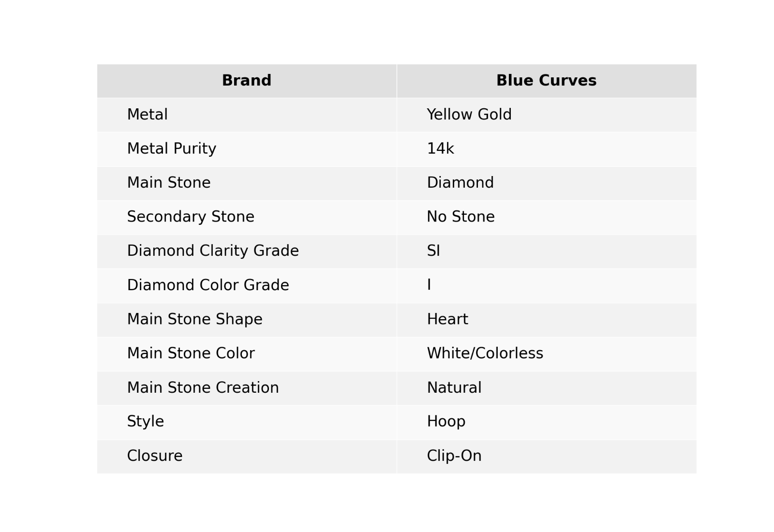Select the Main Stone label
This screenshot has width=774, height=532.
[x=168, y=183]
